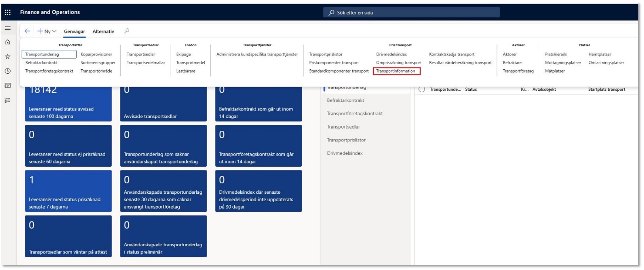644x270 pixels.
Task: Open Workspaces icon in the sidebar
Action: click(8, 86)
